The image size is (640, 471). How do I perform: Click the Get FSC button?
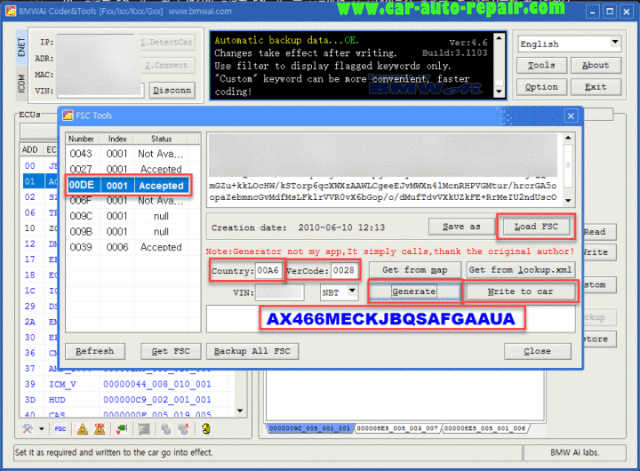click(x=171, y=351)
